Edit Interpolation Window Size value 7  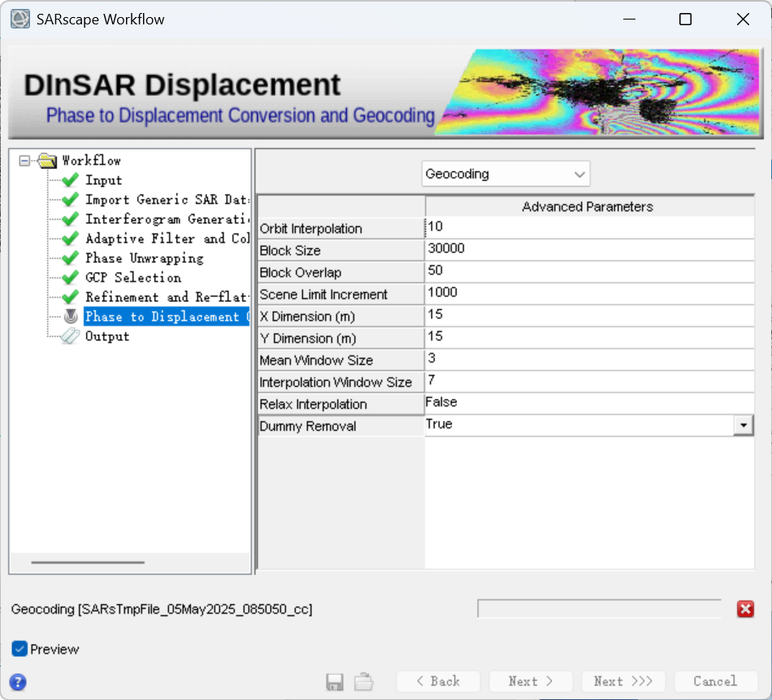[x=589, y=380]
